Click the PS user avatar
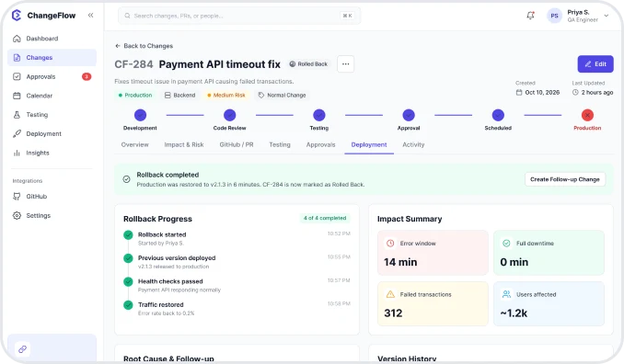The height and width of the screenshot is (364, 624). point(554,16)
